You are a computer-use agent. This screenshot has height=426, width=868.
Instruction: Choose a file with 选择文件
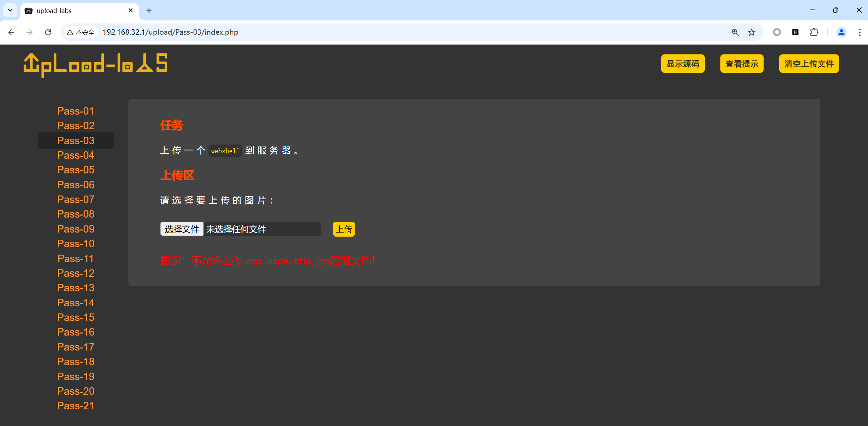[182, 229]
